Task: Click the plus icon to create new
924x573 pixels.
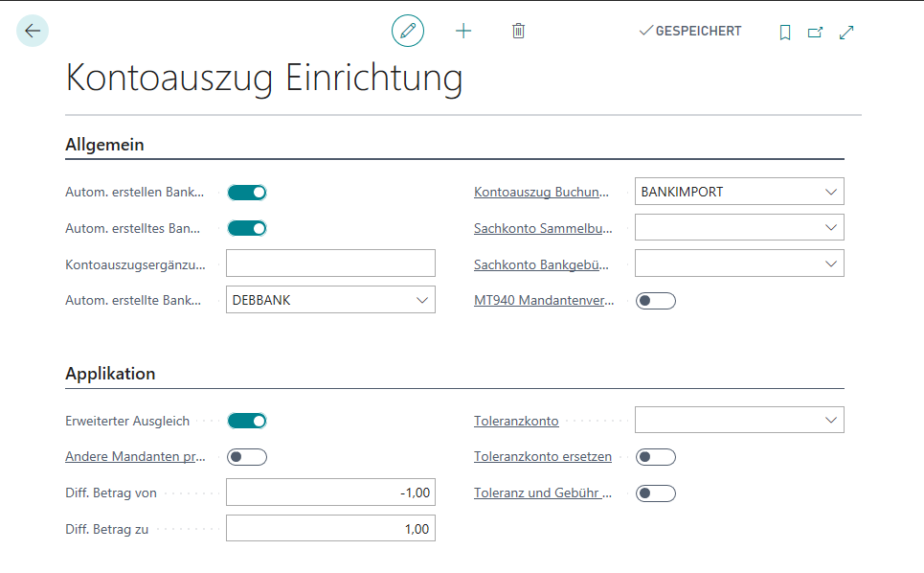Action: coord(463,32)
